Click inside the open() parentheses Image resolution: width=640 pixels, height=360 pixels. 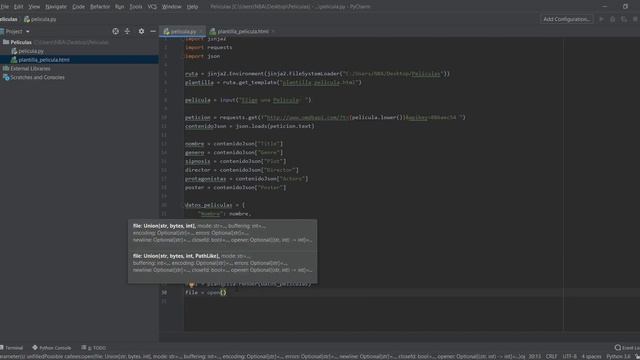pyautogui.click(x=223, y=292)
